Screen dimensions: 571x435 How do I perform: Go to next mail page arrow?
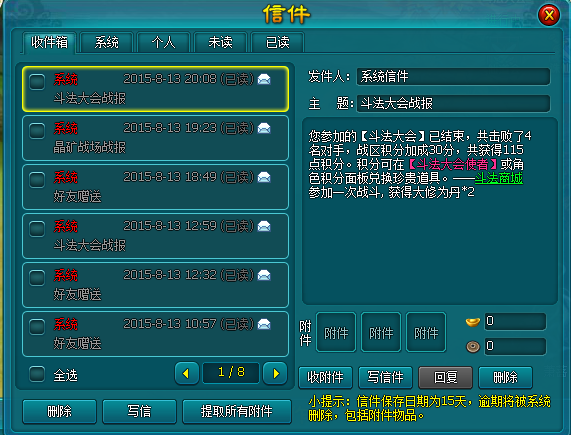tap(276, 373)
